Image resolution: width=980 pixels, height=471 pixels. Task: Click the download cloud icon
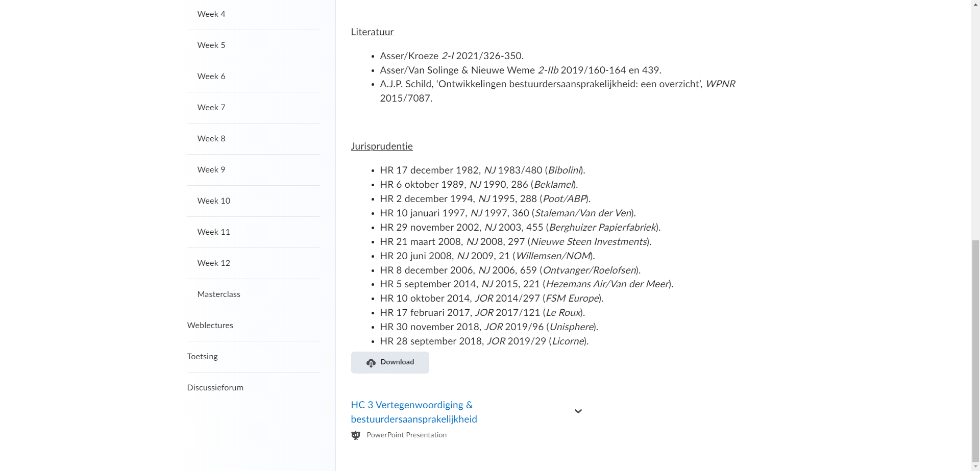click(371, 363)
